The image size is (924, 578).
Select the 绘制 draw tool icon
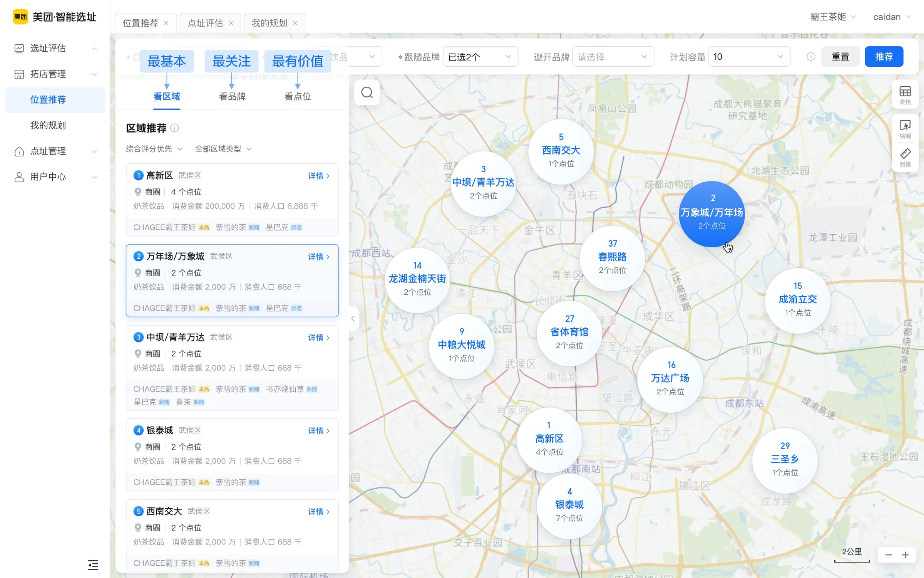905,129
